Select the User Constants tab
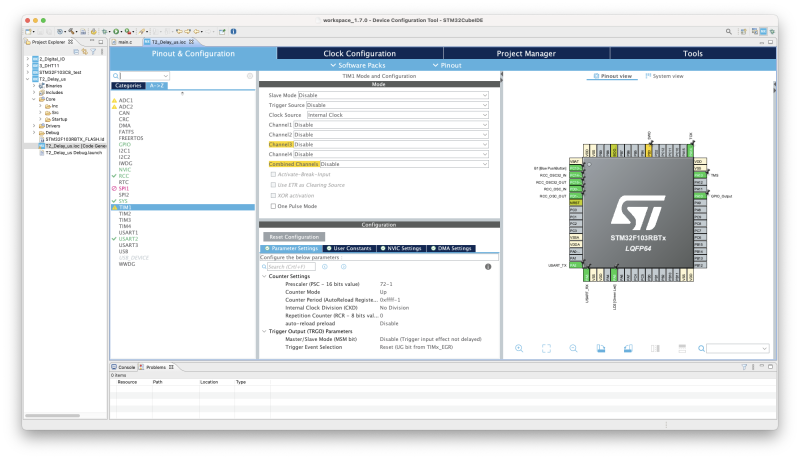The image size is (800, 459). (x=349, y=248)
